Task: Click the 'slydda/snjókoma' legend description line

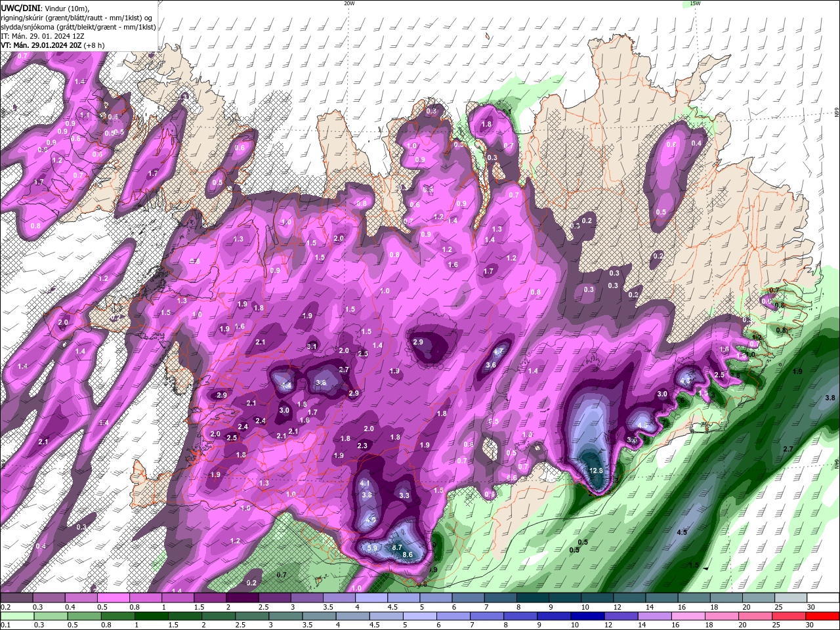Action: click(78, 27)
